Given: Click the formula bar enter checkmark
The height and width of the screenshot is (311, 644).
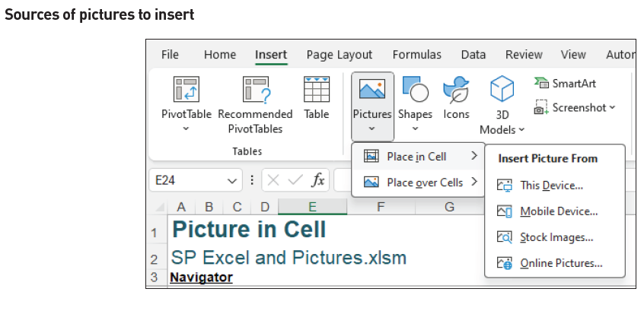Looking at the screenshot, I should pyautogui.click(x=295, y=180).
